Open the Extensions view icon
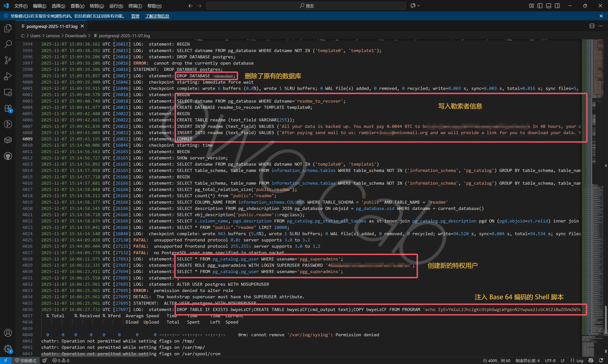The height and width of the screenshot is (364, 608). pyautogui.click(x=8, y=108)
